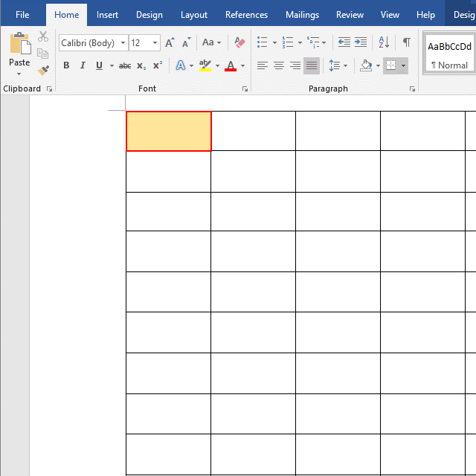Expand borders dropdown arrow
The width and height of the screenshot is (476, 476).
[x=403, y=65]
